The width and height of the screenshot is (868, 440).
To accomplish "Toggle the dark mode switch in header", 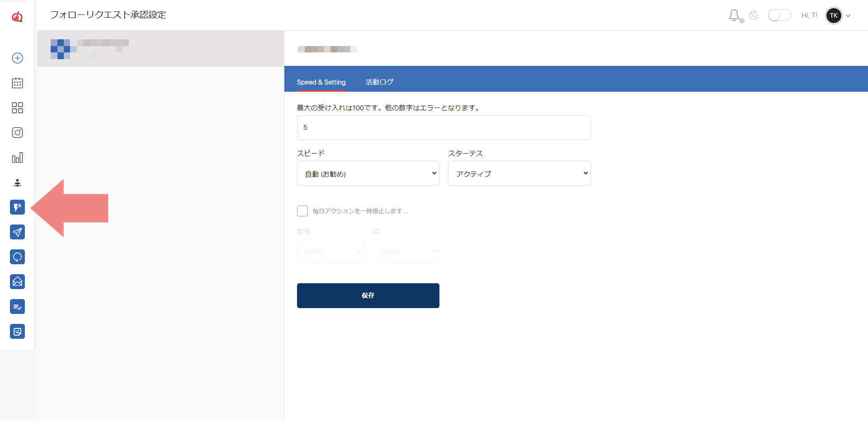I will (779, 15).
